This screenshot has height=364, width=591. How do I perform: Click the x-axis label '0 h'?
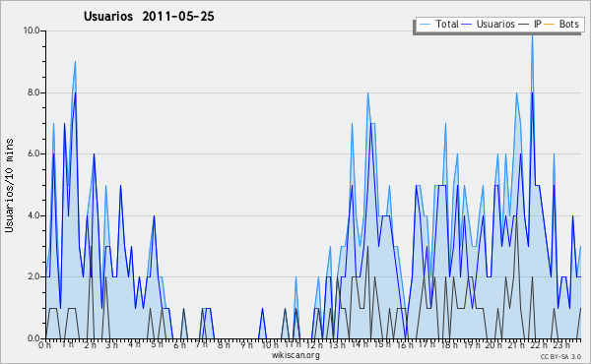point(45,345)
